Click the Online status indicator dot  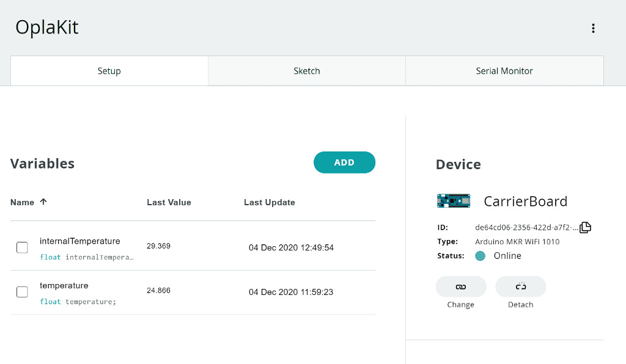coord(481,256)
